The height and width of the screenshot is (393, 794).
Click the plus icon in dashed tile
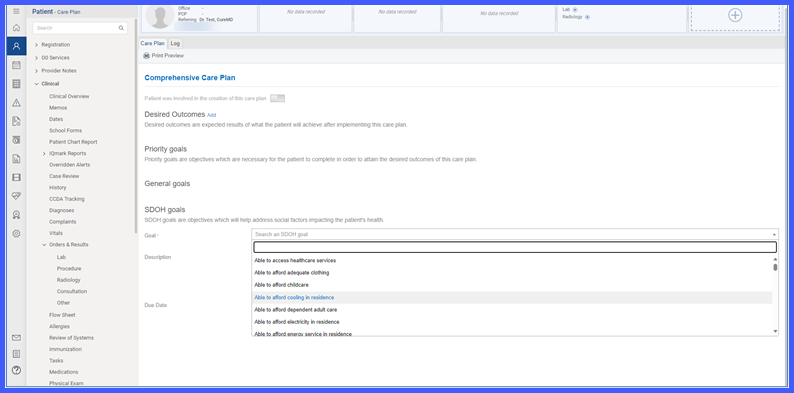coord(735,15)
